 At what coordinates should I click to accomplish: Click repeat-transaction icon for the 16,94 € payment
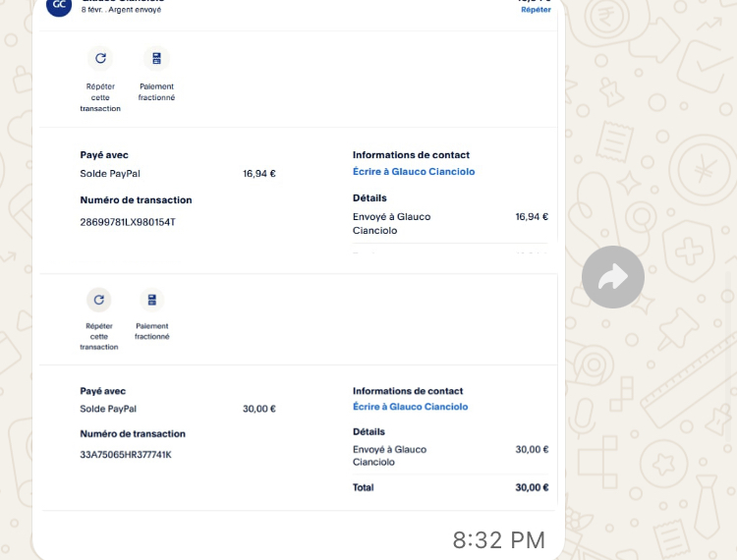100,58
